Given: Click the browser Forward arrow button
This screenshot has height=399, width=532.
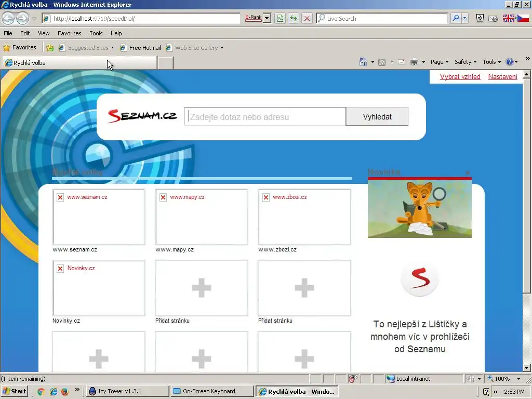Looking at the screenshot, I should tap(22, 18).
